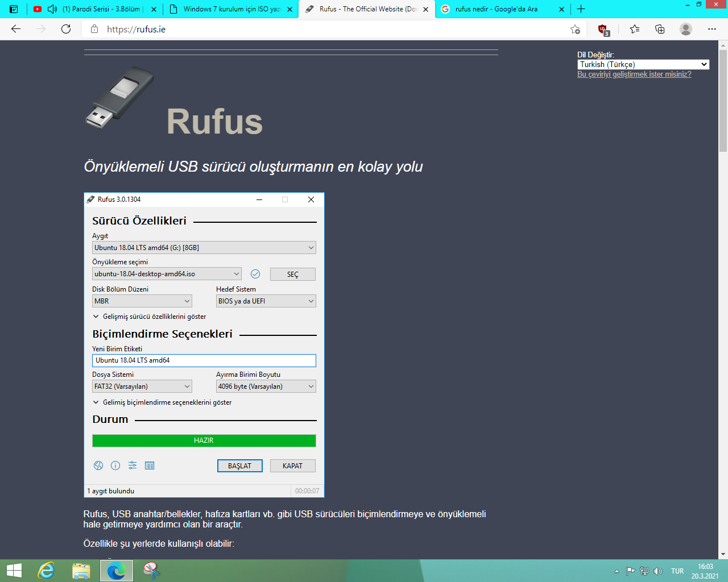Click the Microsoft Edge taskbar icon

(x=117, y=571)
